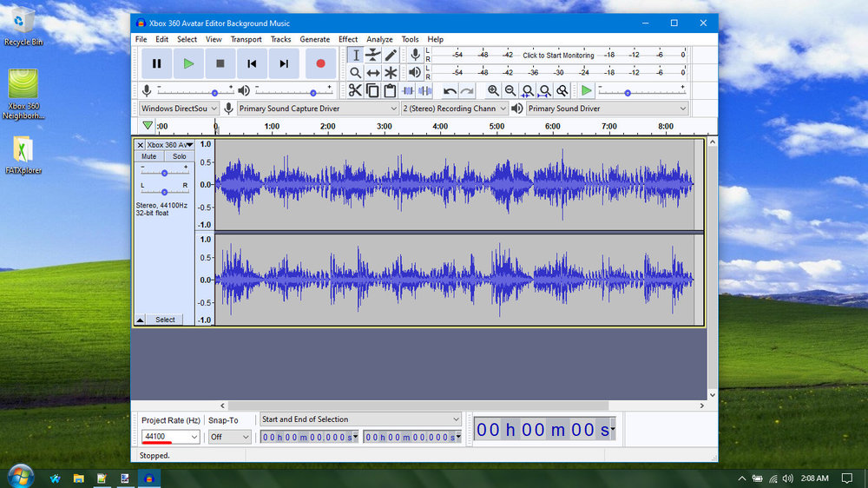Silence the selected audio

425,90
